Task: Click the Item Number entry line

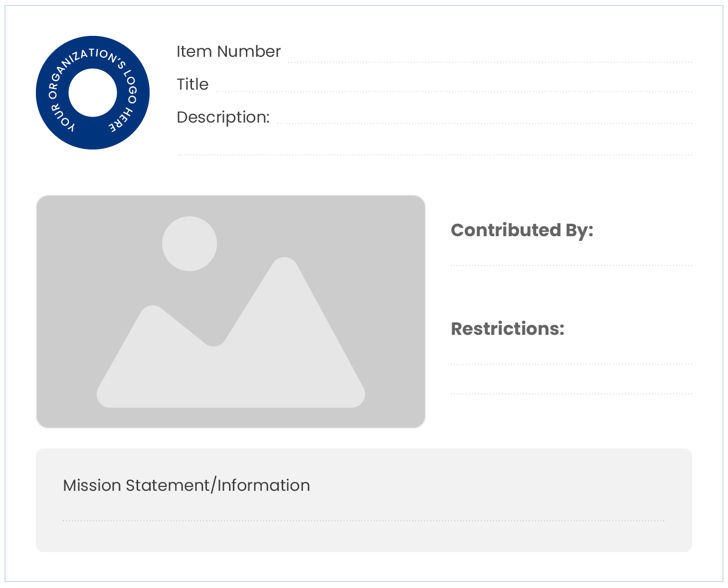Action: click(490, 61)
